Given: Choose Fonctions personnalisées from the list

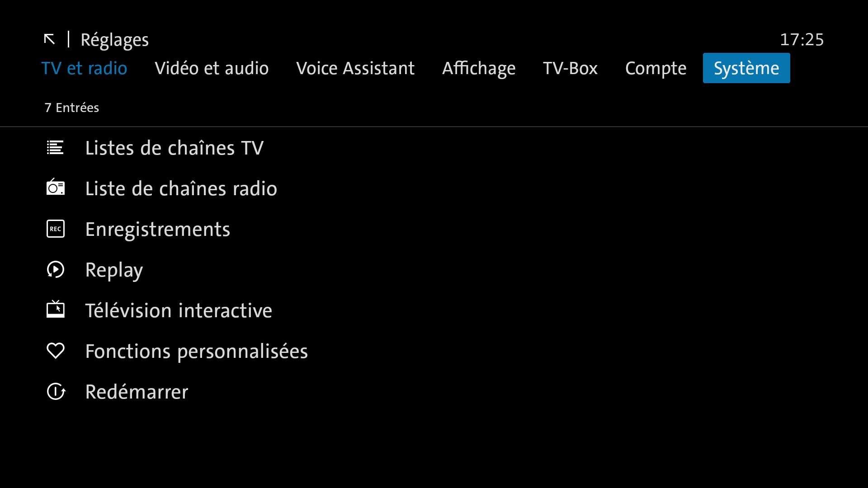Looking at the screenshot, I should [196, 352].
